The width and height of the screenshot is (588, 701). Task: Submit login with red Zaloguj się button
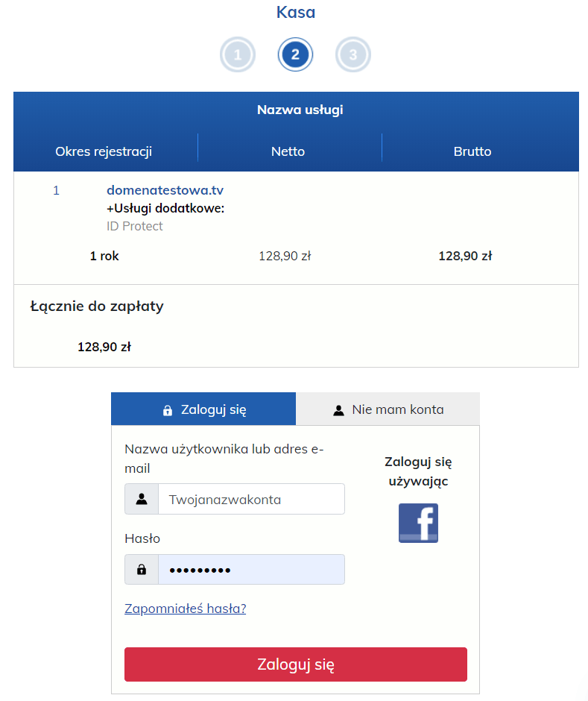296,664
